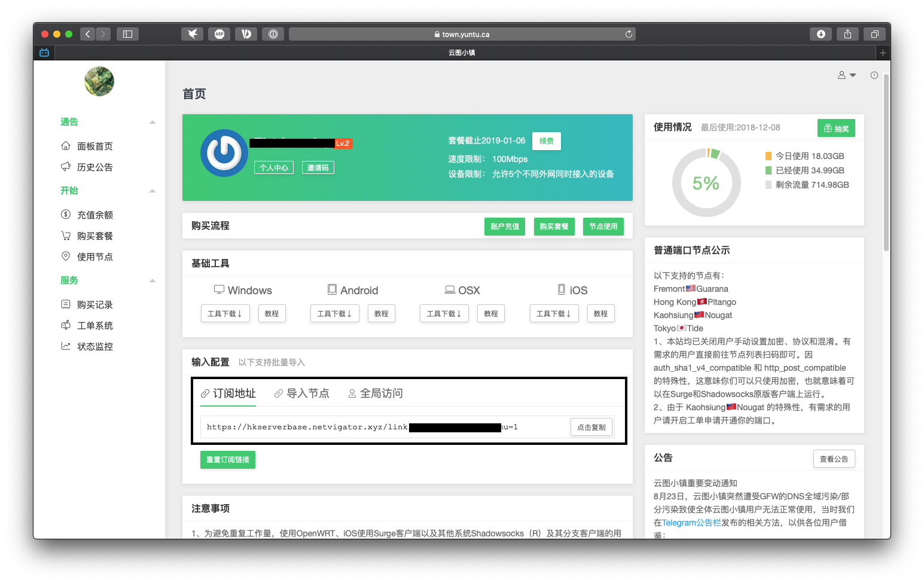Collapse the 服务 sidebar section
924x583 pixels.
pos(153,280)
